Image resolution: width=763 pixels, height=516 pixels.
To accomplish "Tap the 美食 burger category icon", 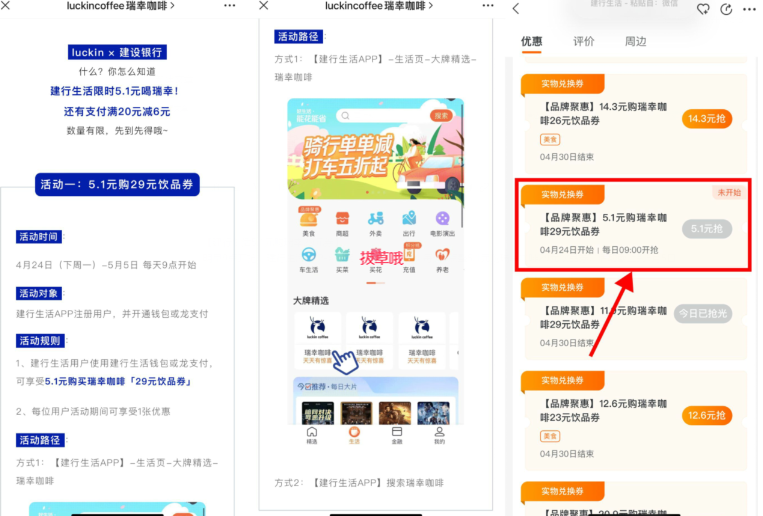I will tap(309, 219).
